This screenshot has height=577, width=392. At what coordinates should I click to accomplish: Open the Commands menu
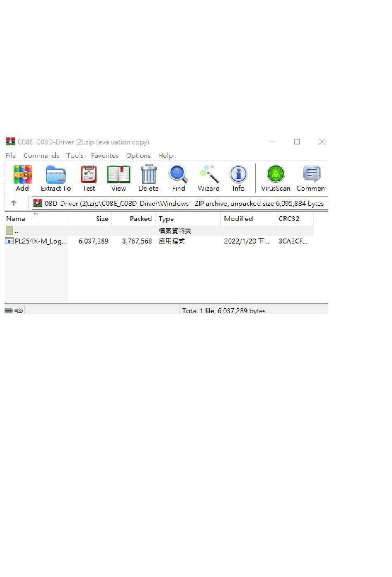[x=41, y=156]
